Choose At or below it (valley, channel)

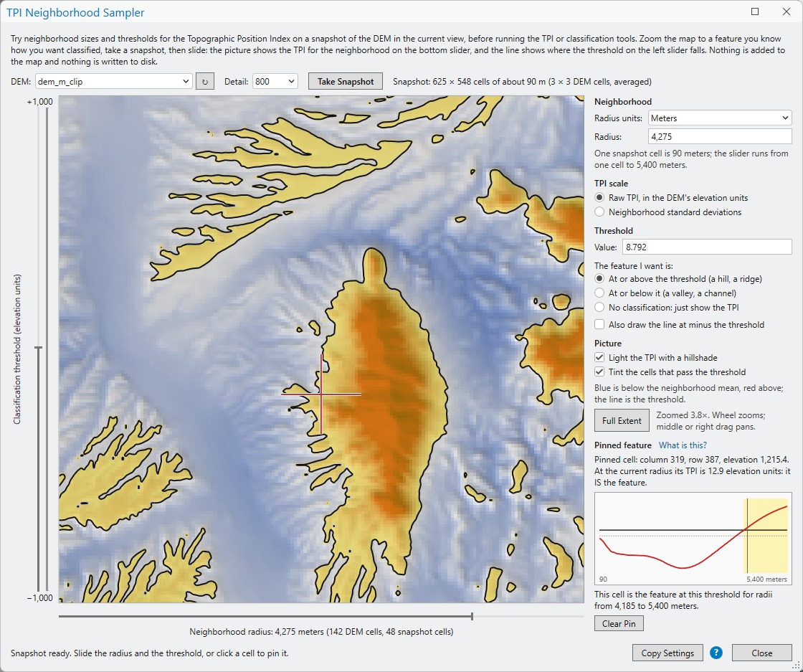click(665, 293)
